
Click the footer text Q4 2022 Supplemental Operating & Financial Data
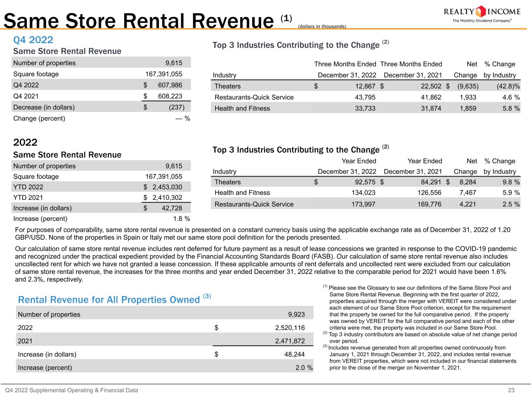click(71, 390)
